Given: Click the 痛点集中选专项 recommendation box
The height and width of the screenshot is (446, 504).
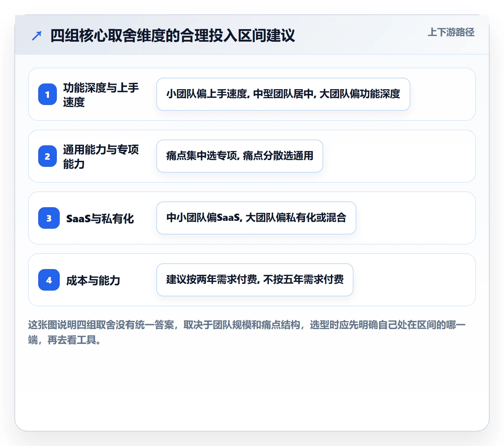Looking at the screenshot, I should tap(240, 156).
